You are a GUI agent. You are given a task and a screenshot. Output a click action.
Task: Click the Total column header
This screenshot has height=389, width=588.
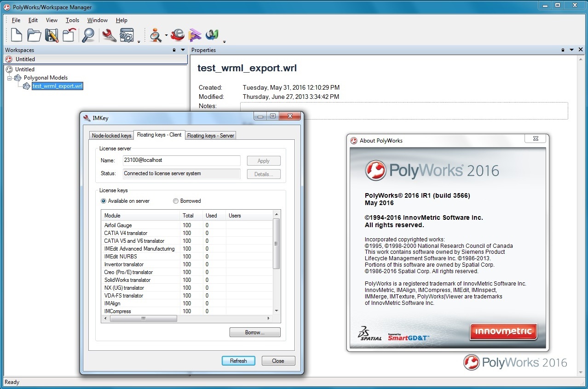191,216
